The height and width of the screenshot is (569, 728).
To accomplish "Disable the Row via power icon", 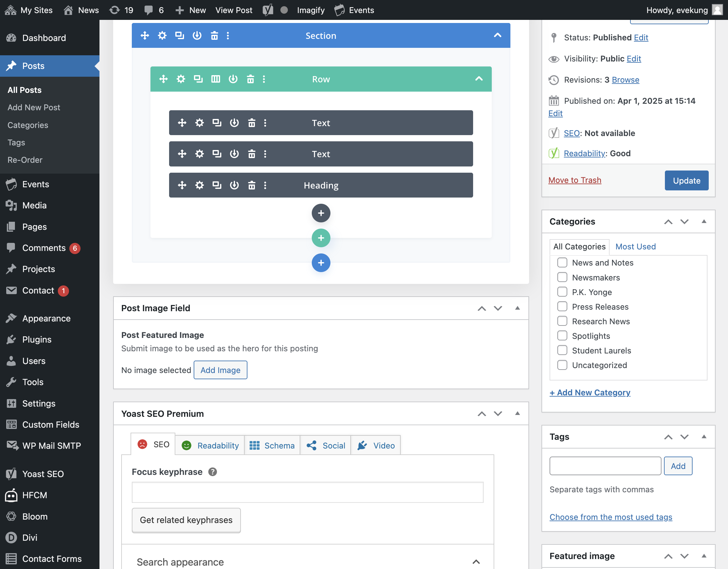I will click(x=233, y=79).
